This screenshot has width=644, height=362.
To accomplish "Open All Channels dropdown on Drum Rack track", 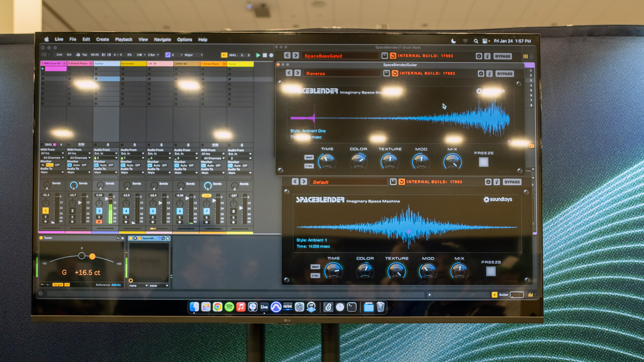I will (x=213, y=158).
